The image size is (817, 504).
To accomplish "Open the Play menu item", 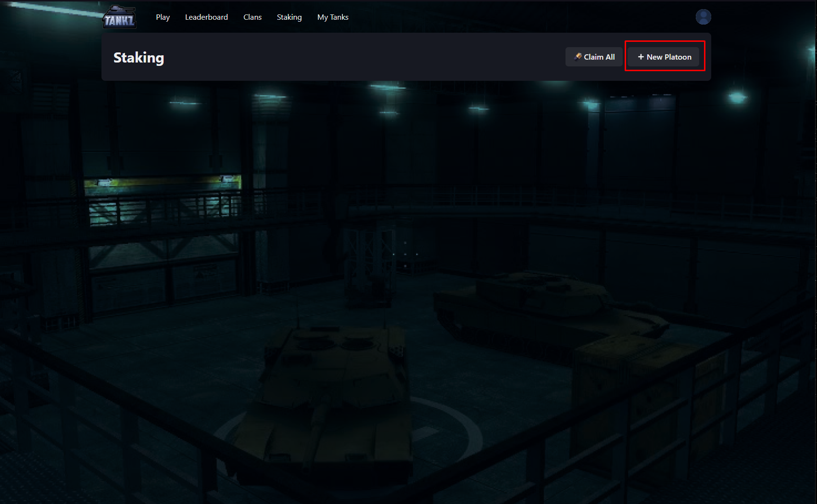I will point(163,17).
